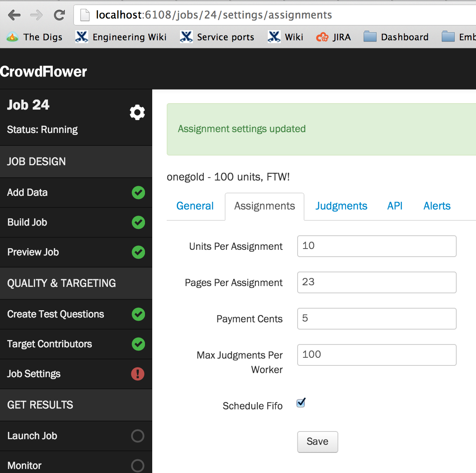Viewport: 476px width, 473px height.
Task: Open the Wiki bookmark
Action: pos(286,37)
